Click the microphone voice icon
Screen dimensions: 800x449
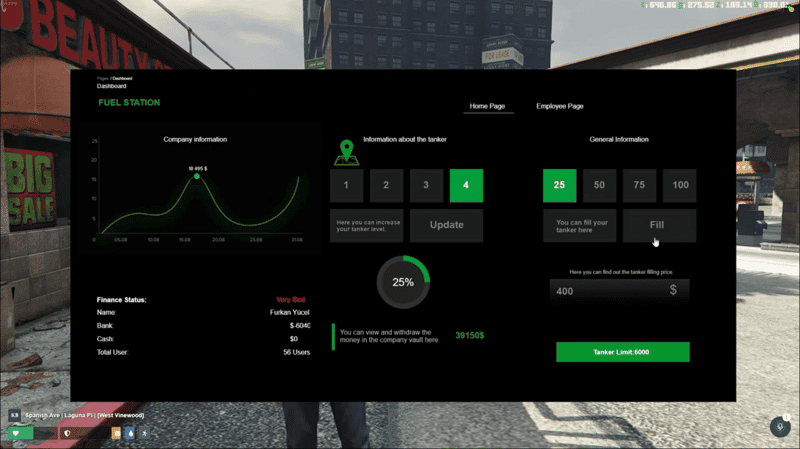pos(780,427)
